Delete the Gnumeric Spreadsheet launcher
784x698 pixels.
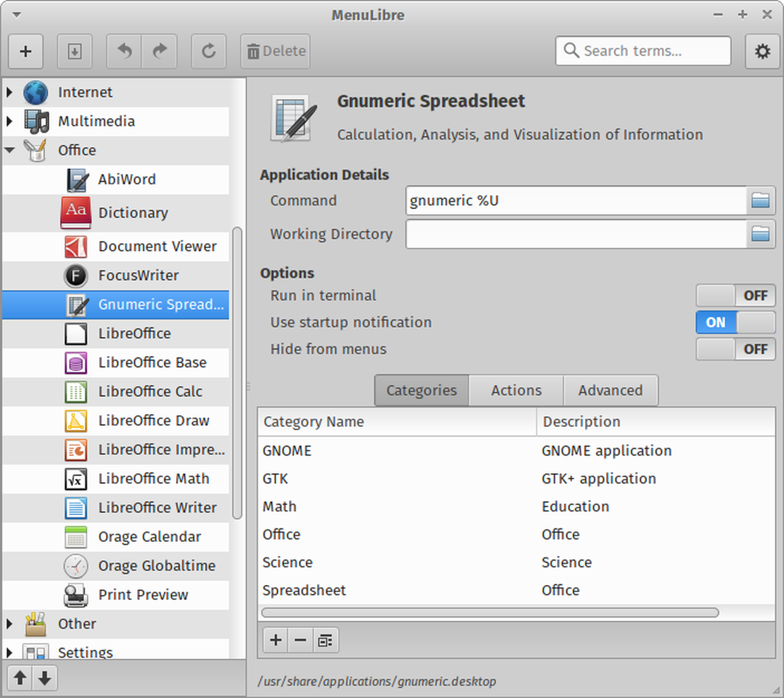tap(275, 51)
